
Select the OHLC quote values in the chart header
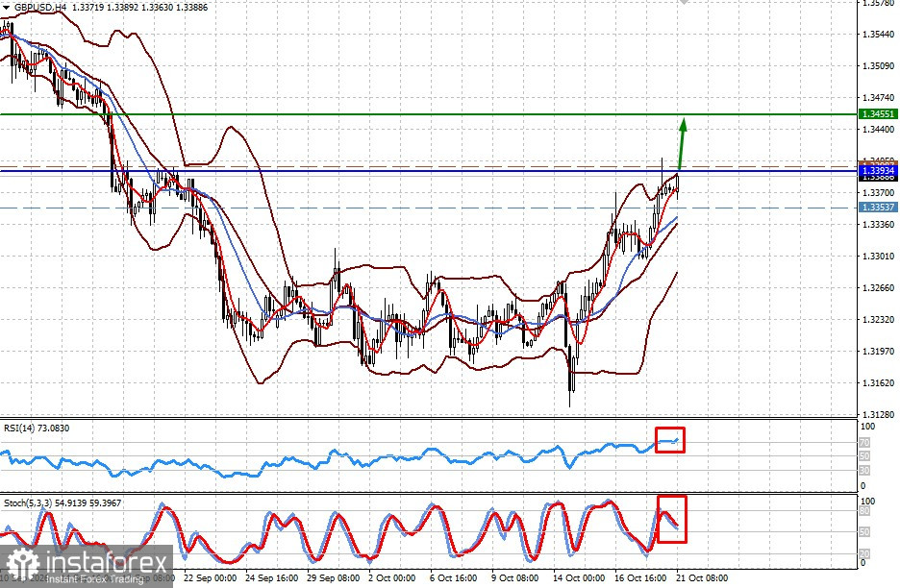(x=138, y=8)
